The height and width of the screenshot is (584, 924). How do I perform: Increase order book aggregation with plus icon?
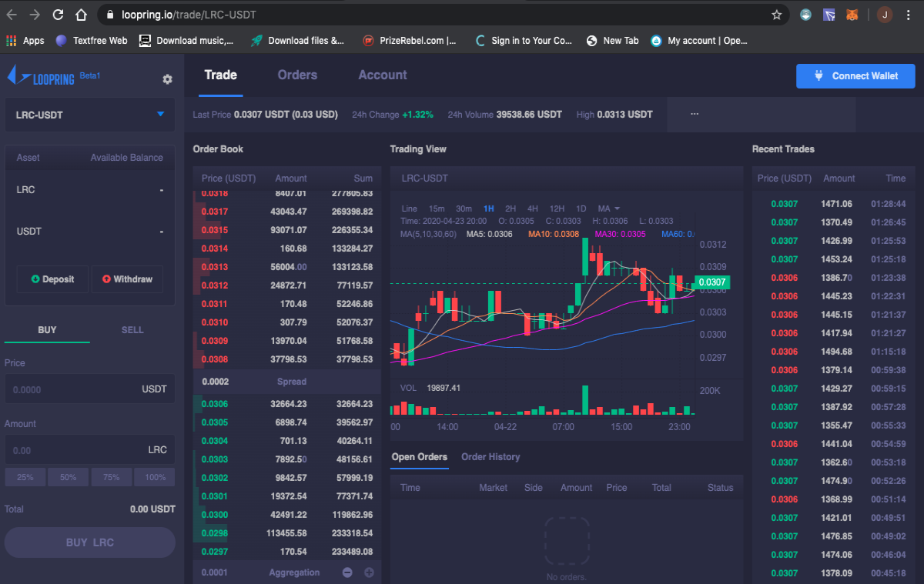point(369,572)
